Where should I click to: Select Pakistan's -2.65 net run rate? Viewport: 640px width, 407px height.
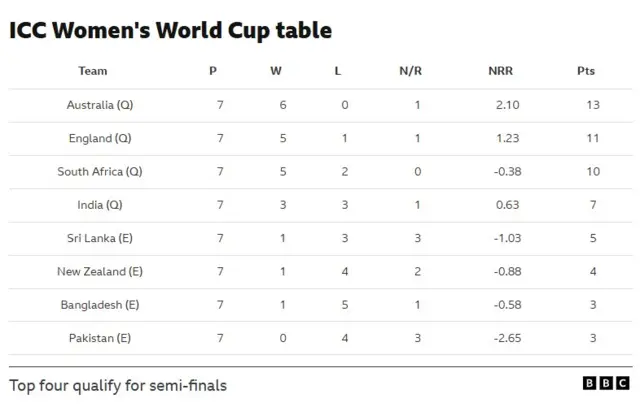click(507, 338)
